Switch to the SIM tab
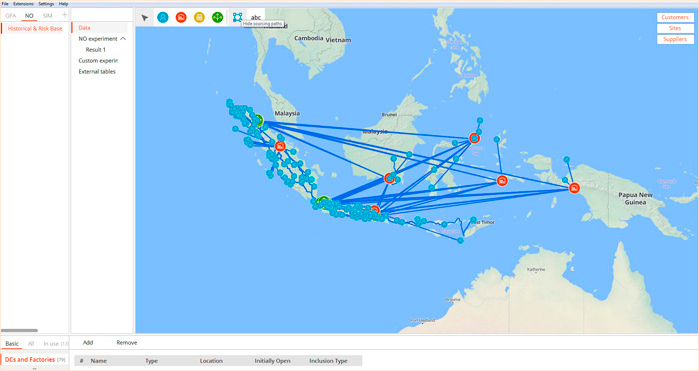 click(x=47, y=16)
